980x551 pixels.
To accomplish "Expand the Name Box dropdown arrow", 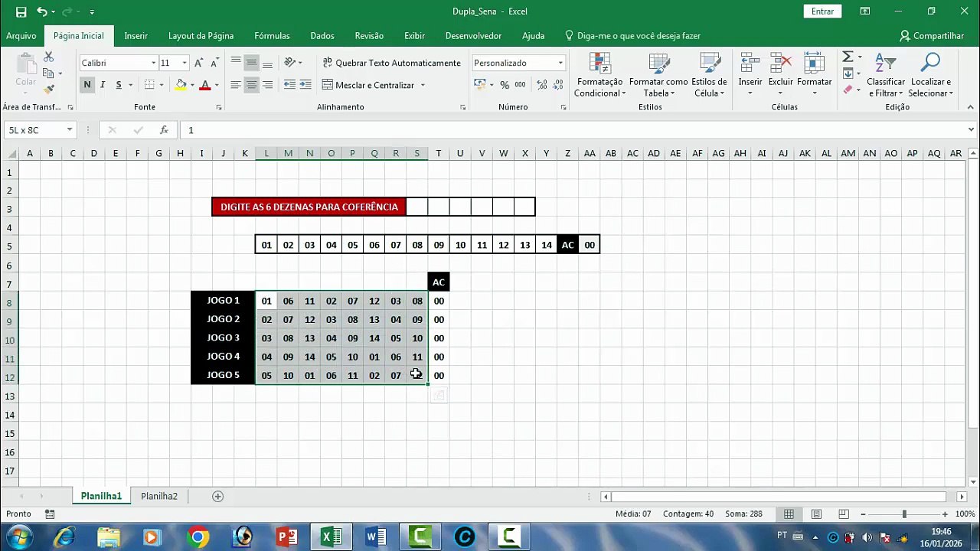I will [70, 130].
